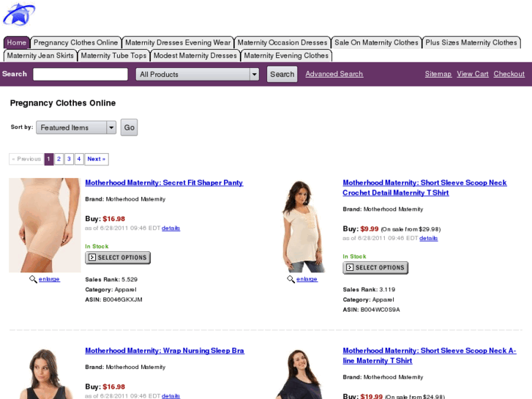Click Sales Rank 5.529 text
The height and width of the screenshot is (399, 532).
point(111,280)
